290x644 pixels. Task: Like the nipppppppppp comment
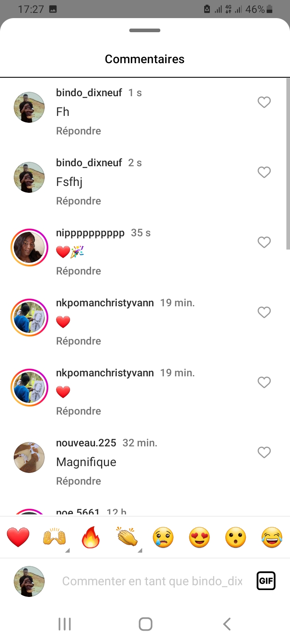click(x=264, y=242)
